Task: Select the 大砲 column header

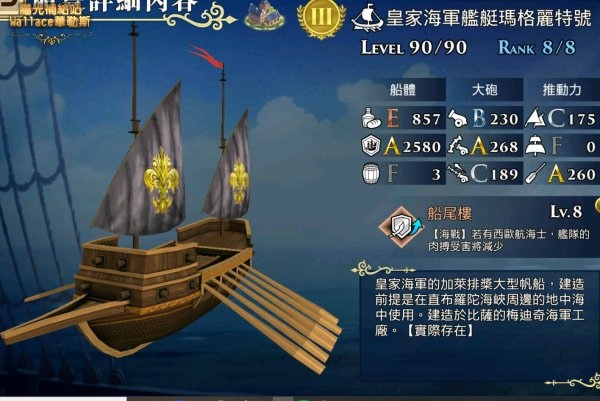Action: pos(485,90)
